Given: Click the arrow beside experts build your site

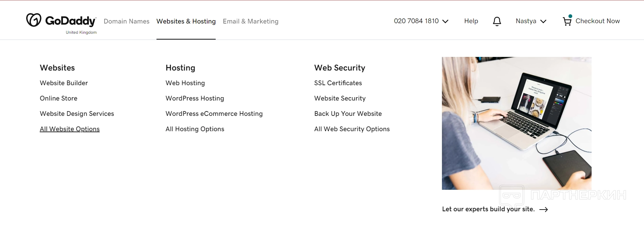Looking at the screenshot, I should pyautogui.click(x=544, y=210).
